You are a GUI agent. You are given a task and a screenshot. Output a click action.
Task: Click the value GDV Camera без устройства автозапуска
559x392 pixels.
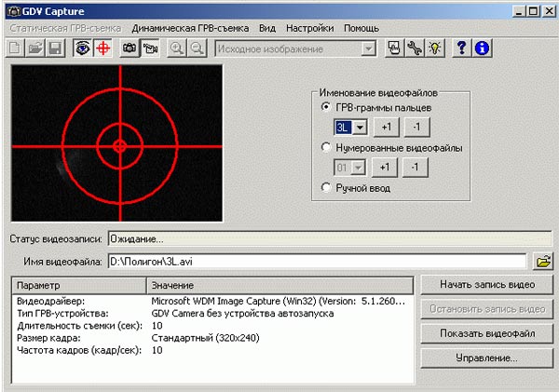coord(242,314)
